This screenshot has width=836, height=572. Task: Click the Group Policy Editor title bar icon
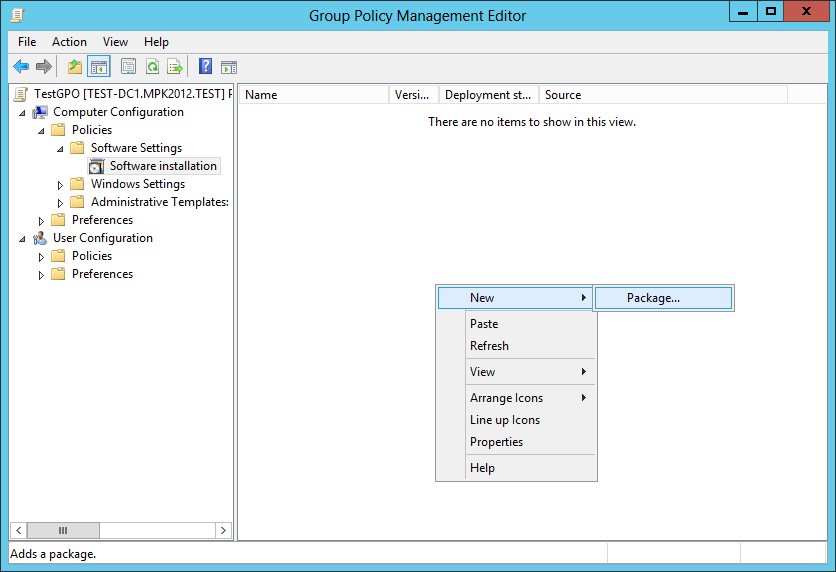pos(18,15)
